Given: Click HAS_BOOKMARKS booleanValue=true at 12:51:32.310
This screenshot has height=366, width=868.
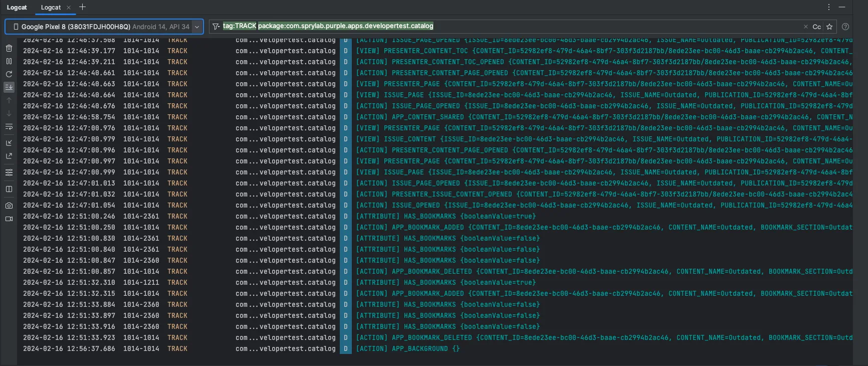Looking at the screenshot, I should (x=446, y=282).
